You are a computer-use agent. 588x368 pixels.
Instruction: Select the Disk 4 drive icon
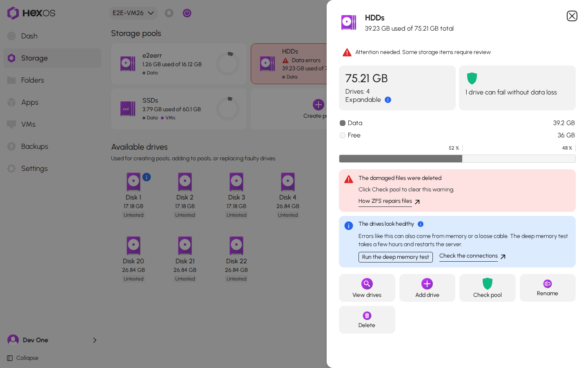point(288,182)
